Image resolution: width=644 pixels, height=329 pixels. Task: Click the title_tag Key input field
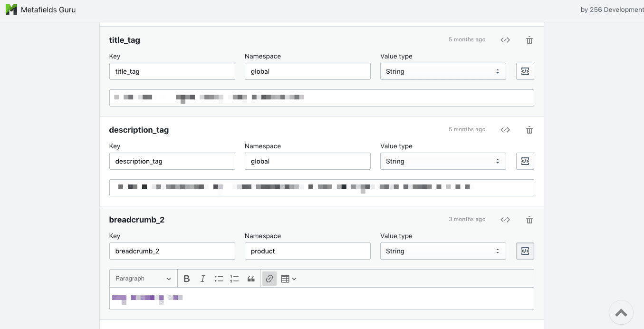pyautogui.click(x=172, y=71)
